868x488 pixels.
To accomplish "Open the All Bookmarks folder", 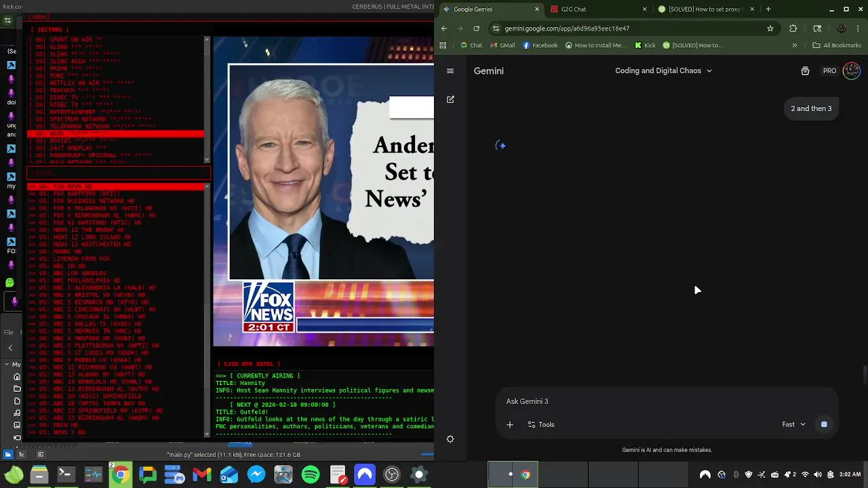I will pos(837,45).
